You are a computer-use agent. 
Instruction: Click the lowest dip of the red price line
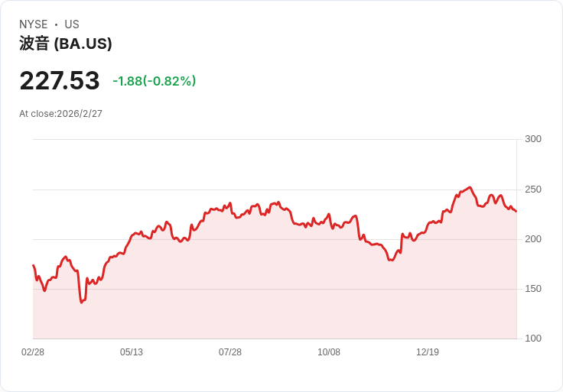click(82, 302)
